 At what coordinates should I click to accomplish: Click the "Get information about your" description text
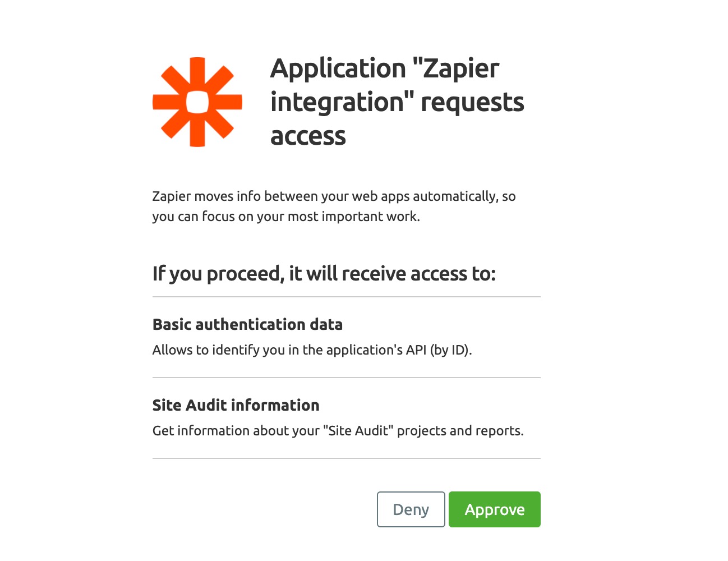(x=236, y=431)
